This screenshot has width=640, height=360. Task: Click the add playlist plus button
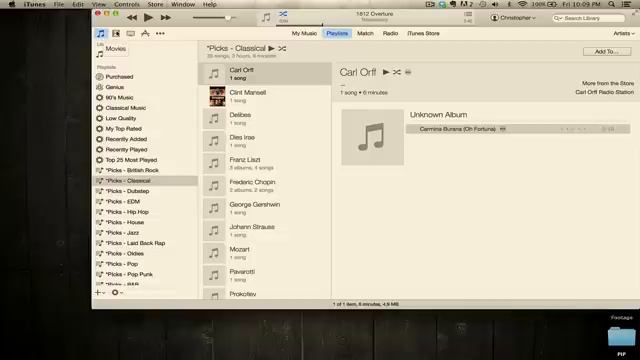(x=99, y=293)
